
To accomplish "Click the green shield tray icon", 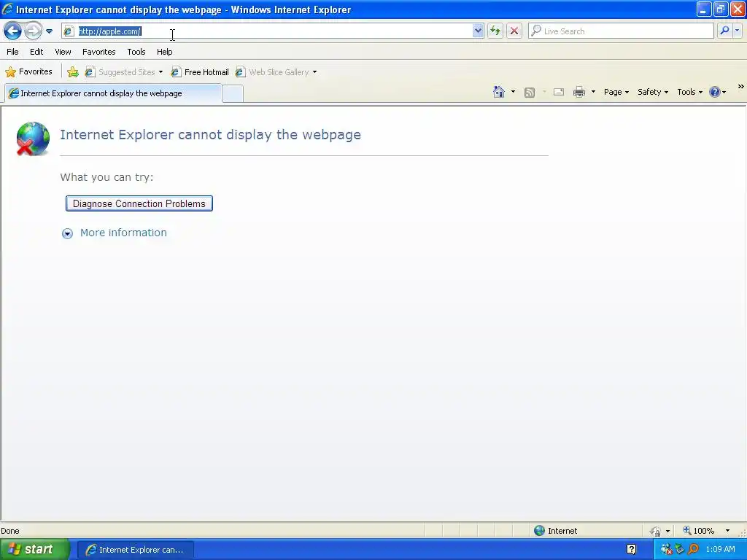I will (x=679, y=550).
